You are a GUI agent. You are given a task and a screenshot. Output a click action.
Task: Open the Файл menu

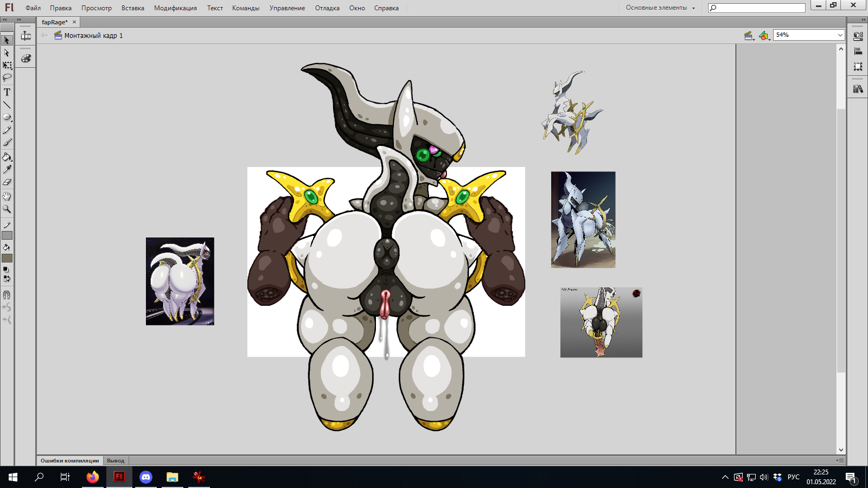(33, 8)
